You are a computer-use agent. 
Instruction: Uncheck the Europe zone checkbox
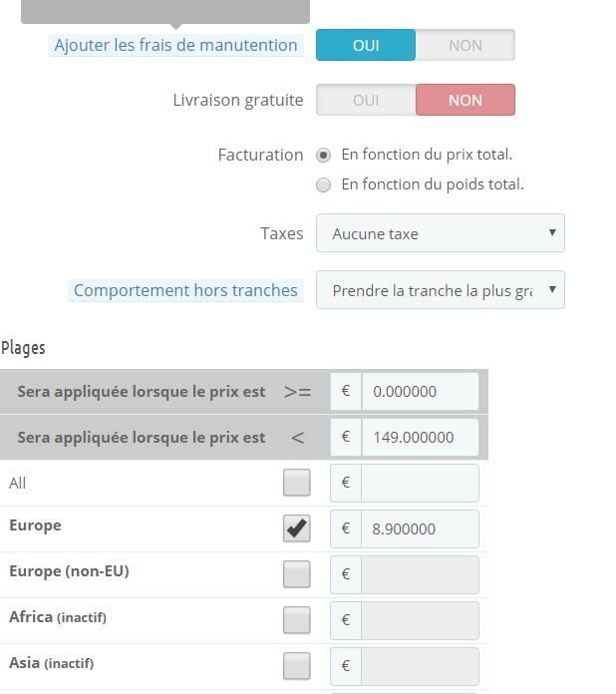(x=296, y=528)
